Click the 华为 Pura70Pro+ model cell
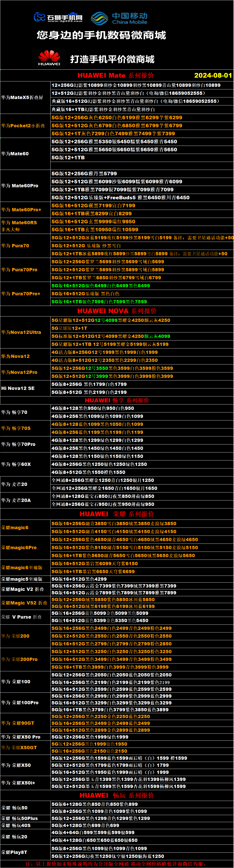 pyautogui.click(x=25, y=293)
